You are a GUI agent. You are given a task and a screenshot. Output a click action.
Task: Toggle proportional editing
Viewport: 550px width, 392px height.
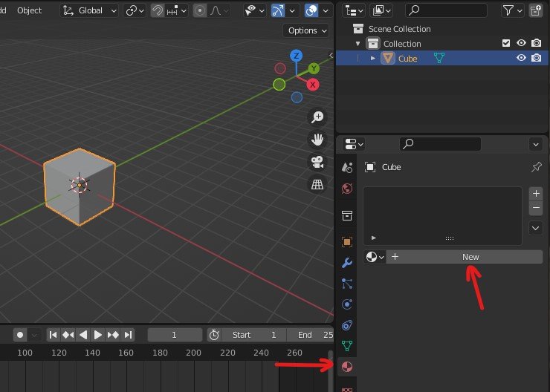(x=200, y=10)
